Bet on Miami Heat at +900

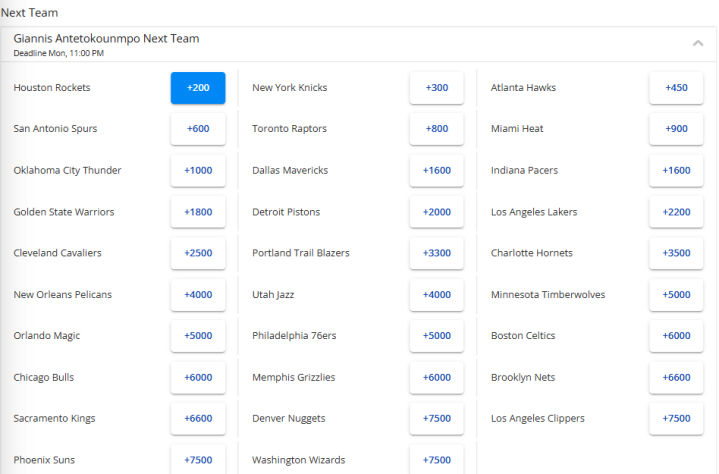click(x=676, y=129)
